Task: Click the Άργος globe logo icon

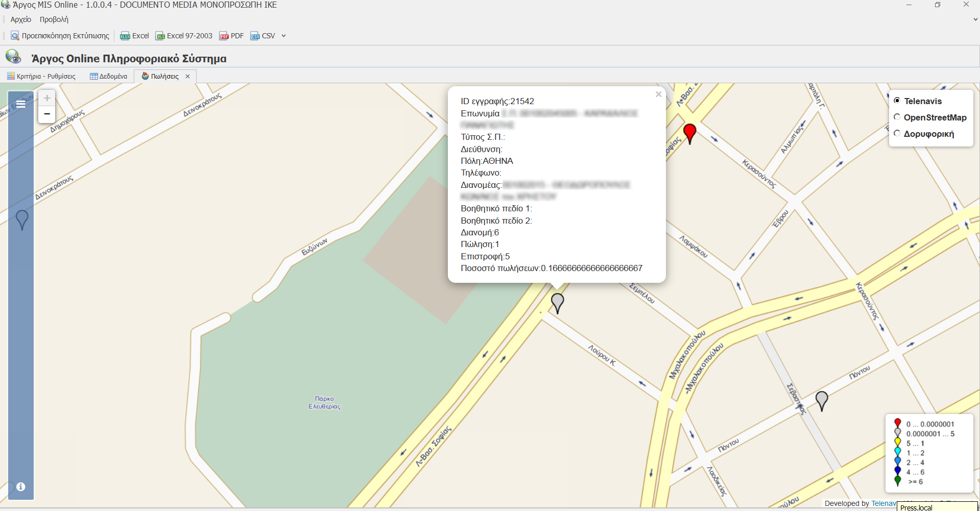Action: (13, 57)
